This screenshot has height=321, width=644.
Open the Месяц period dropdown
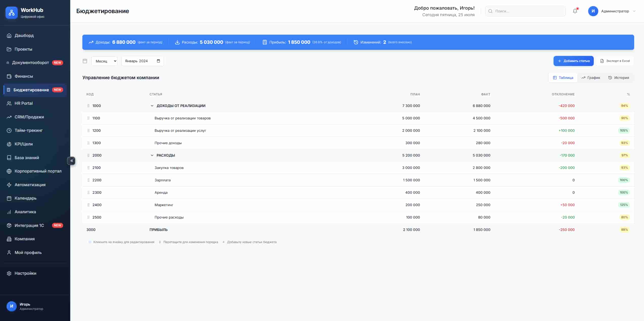tap(104, 61)
